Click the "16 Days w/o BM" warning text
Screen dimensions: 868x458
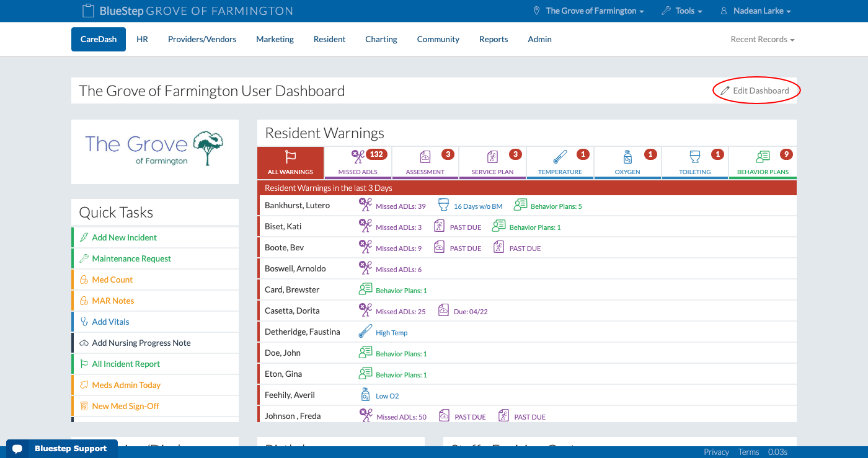click(478, 206)
